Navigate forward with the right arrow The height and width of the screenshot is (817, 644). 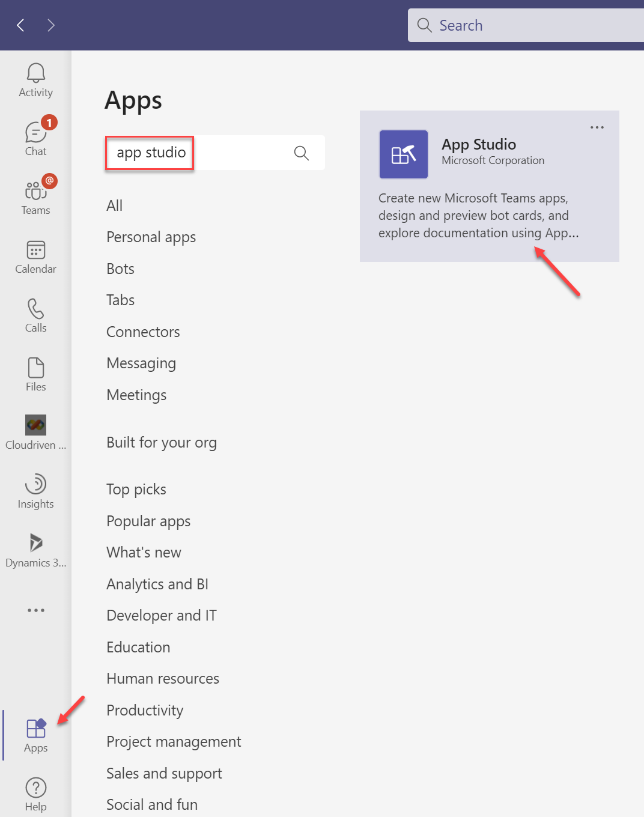(x=51, y=25)
